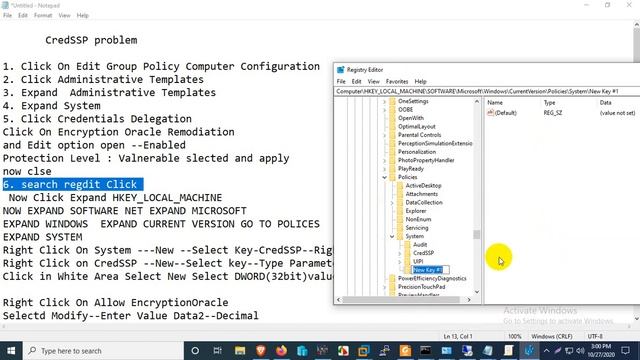Click "UTF-8" in Notepad status bar
Image resolution: width=640 pixels, height=360 pixels.
(x=595, y=336)
